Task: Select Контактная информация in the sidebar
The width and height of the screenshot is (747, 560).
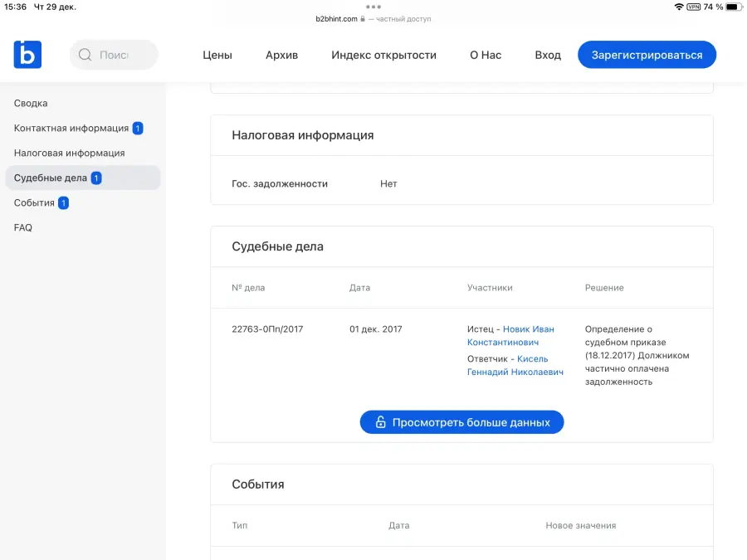Action: pyautogui.click(x=79, y=128)
